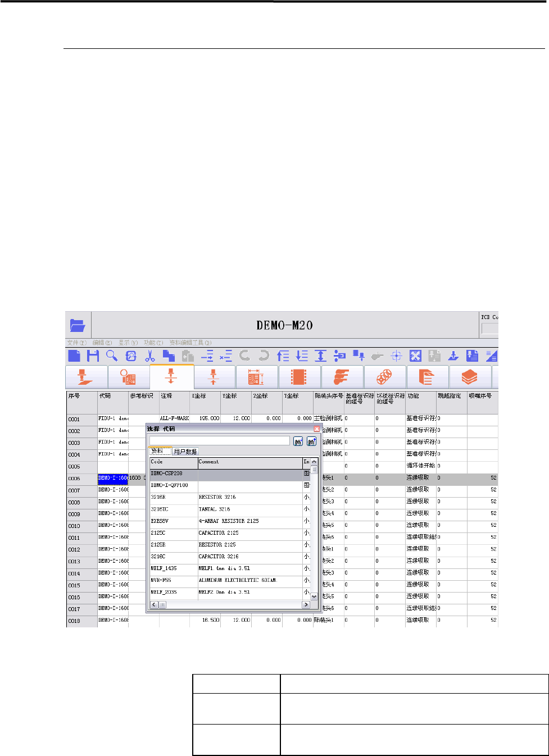Open the magnifier-with-board large tab
549x756 pixels.
[x=129, y=377]
